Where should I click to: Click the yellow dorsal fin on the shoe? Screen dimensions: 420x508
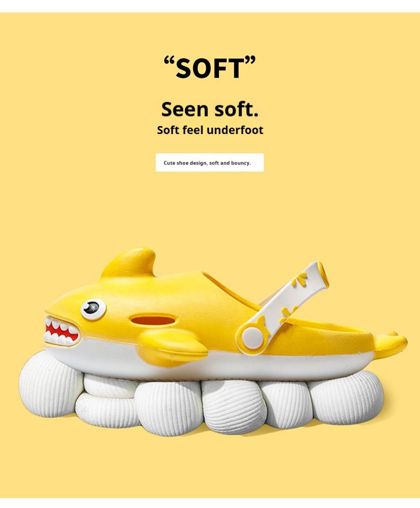130,263
